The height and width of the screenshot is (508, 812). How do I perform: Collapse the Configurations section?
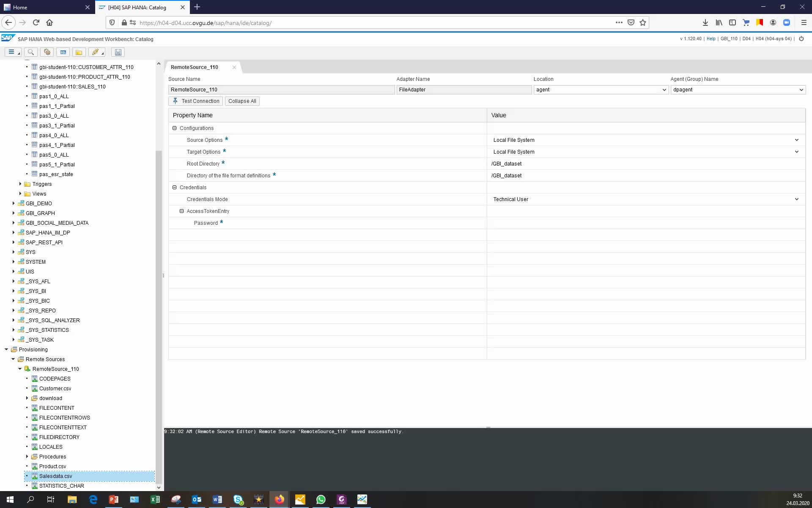coord(174,128)
